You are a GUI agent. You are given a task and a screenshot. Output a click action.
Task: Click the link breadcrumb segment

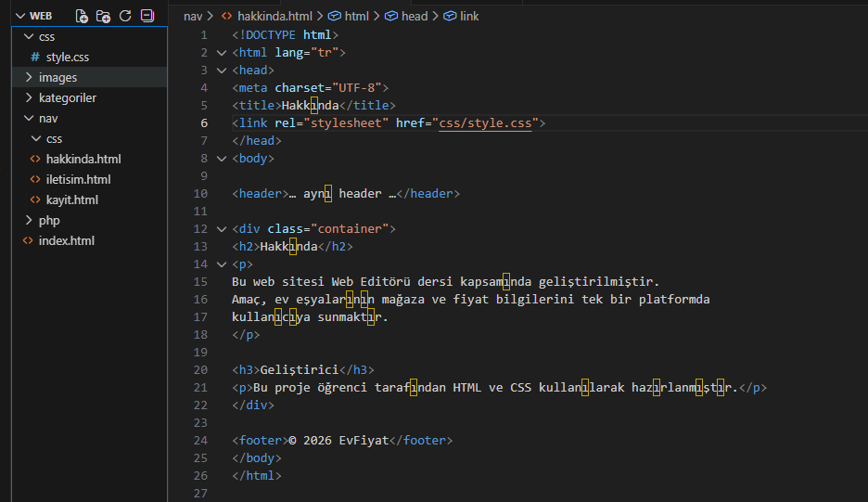click(x=469, y=17)
